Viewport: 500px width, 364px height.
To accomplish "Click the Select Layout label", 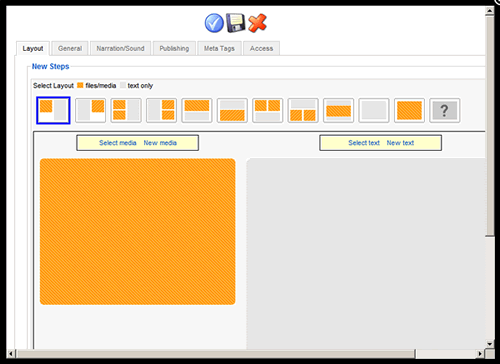I will pyautogui.click(x=53, y=86).
